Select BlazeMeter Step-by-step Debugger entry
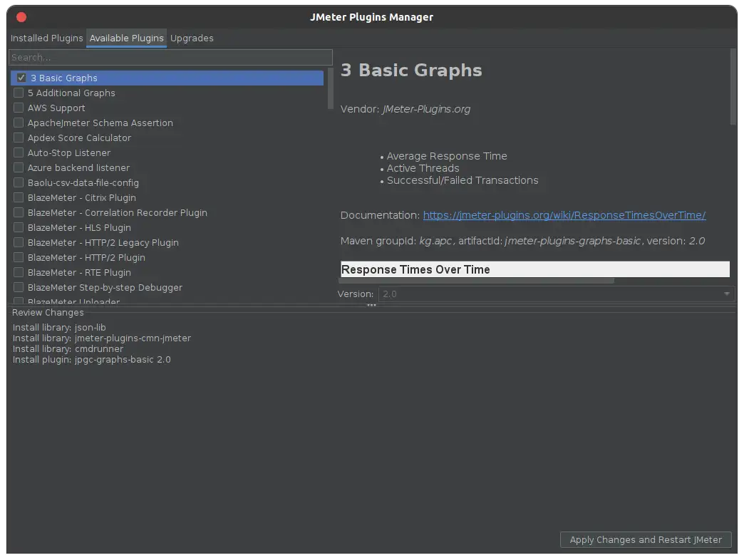 click(105, 287)
